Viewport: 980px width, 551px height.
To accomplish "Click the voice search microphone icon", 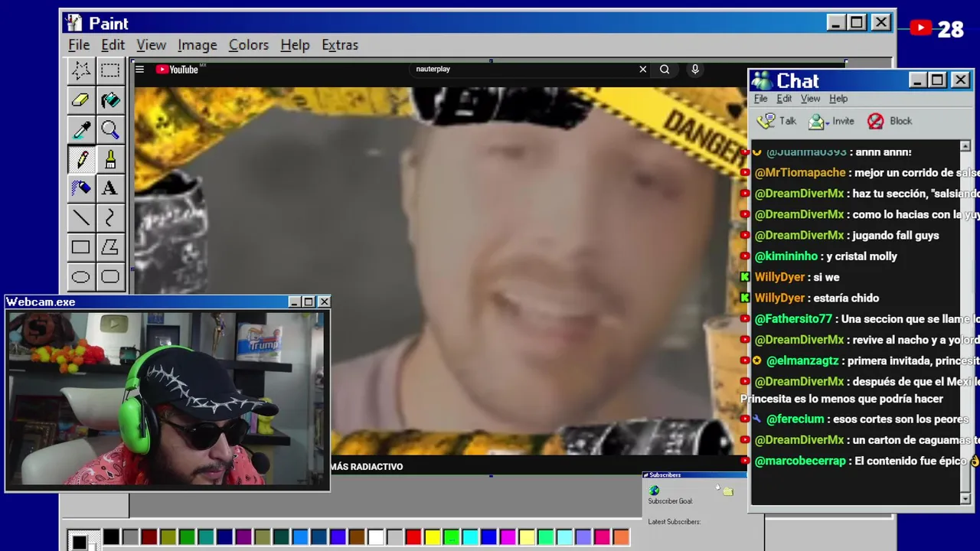I will 695,69.
